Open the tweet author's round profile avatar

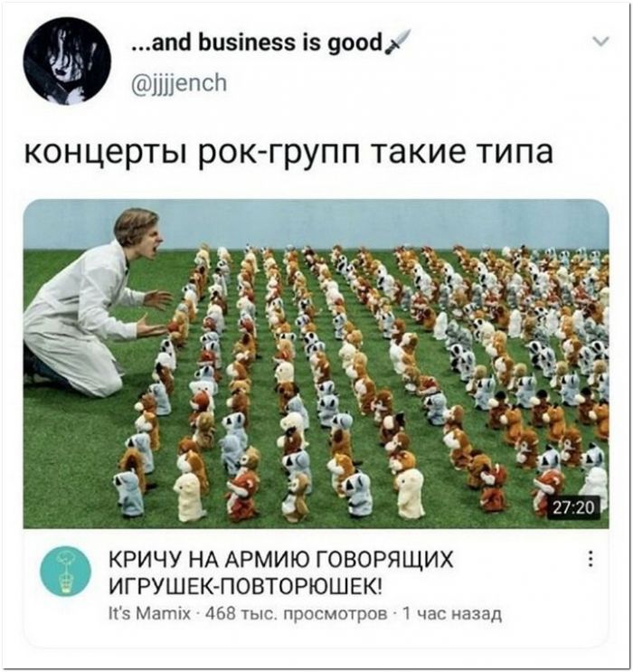67,62
